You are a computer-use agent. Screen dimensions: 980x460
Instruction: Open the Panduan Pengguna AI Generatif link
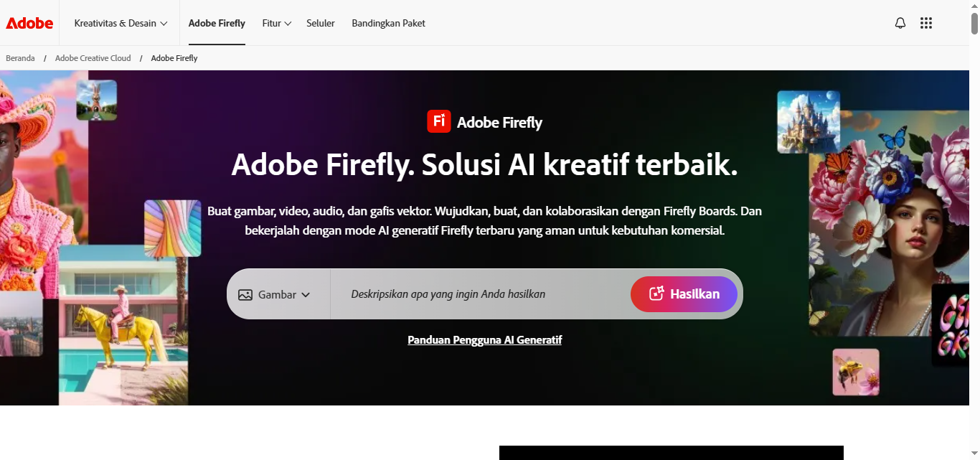click(484, 340)
